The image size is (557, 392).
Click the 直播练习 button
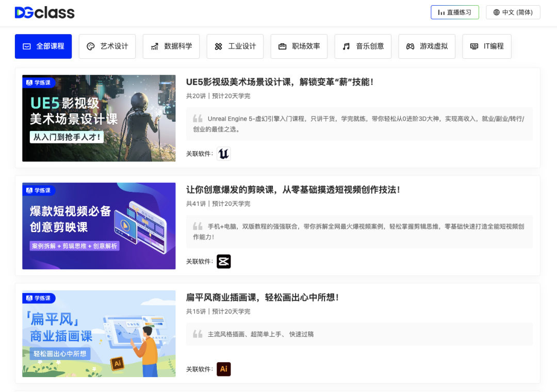455,12
